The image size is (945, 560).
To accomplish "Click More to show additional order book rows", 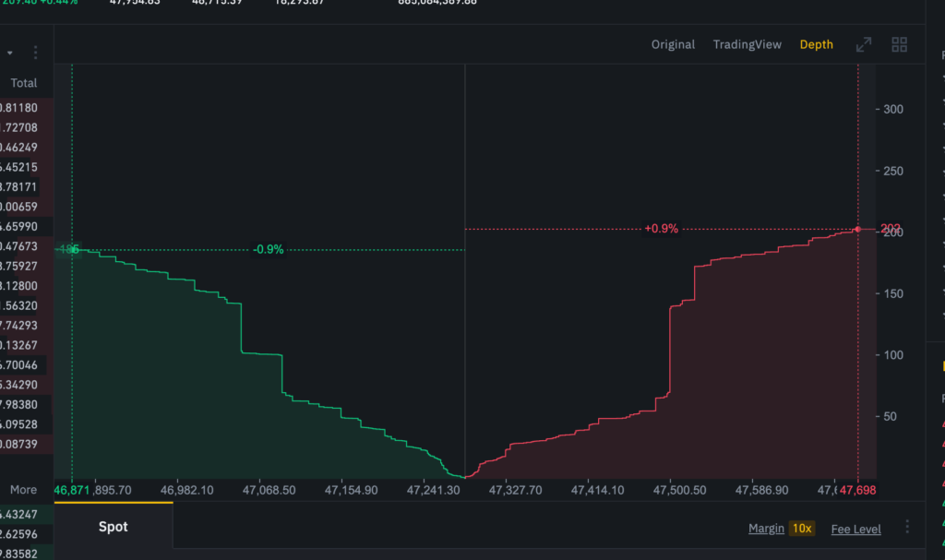I will tap(23, 489).
